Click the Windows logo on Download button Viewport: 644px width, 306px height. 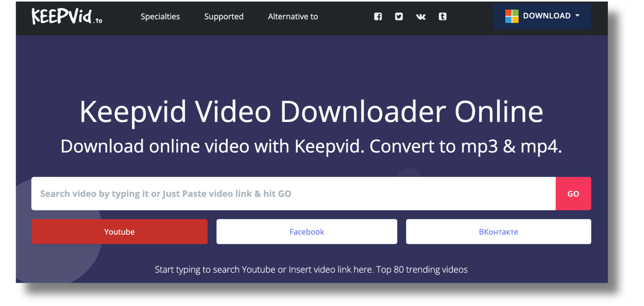(x=512, y=16)
